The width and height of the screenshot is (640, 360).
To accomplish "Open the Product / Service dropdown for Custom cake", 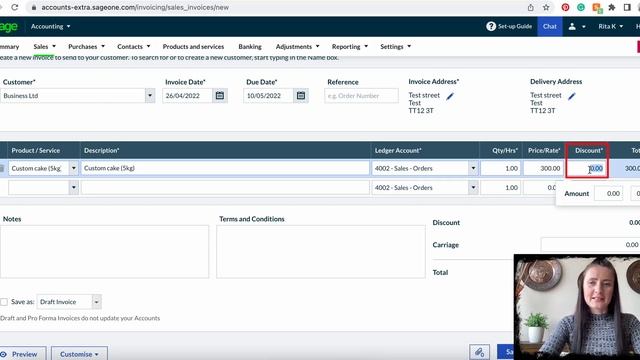I will 73,168.
